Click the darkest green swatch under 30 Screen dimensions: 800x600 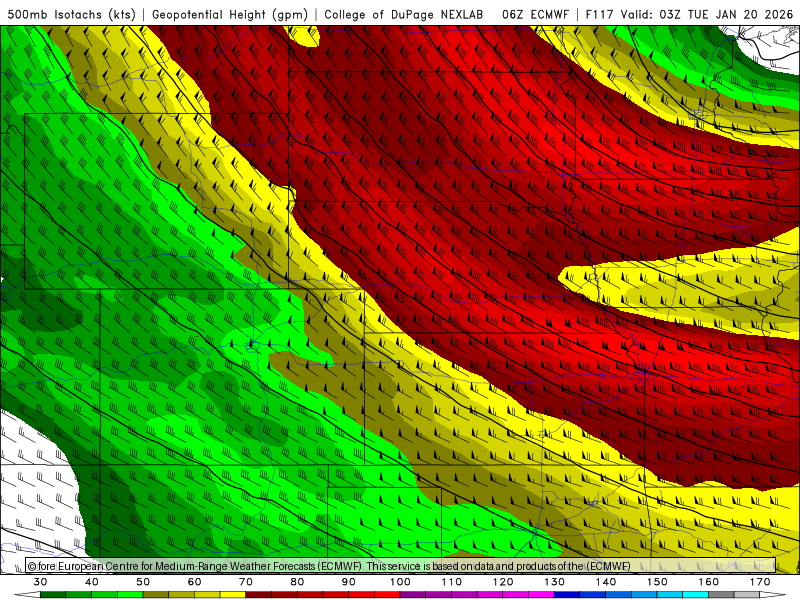(x=53, y=595)
